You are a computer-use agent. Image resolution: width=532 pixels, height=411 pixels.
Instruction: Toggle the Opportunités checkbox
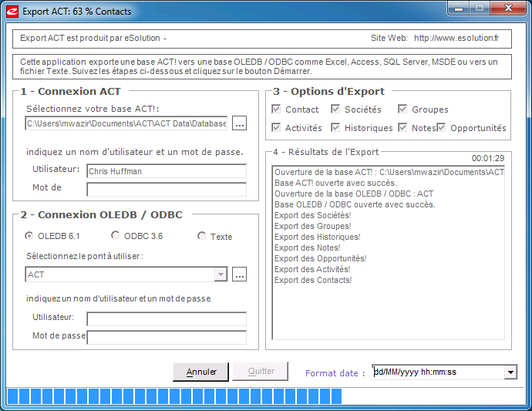[x=442, y=127]
